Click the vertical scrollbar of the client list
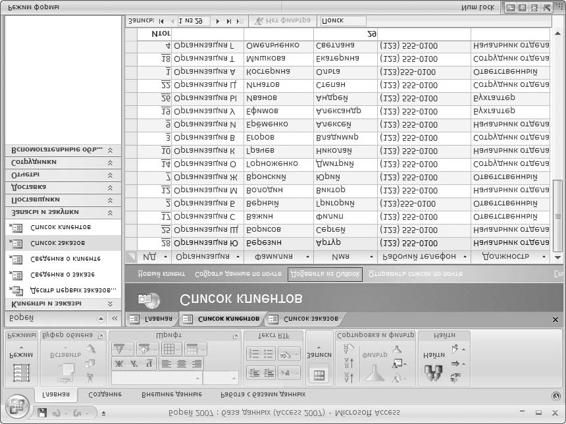566x424 pixels. (x=557, y=217)
